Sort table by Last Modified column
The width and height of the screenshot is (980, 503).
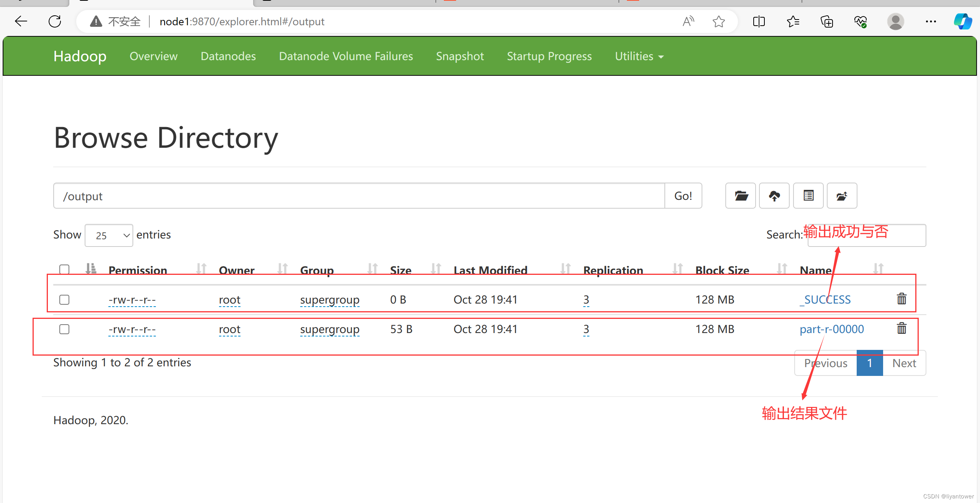coord(566,269)
